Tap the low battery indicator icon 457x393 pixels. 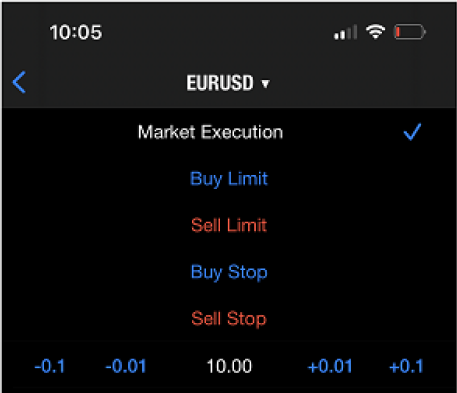(x=410, y=32)
